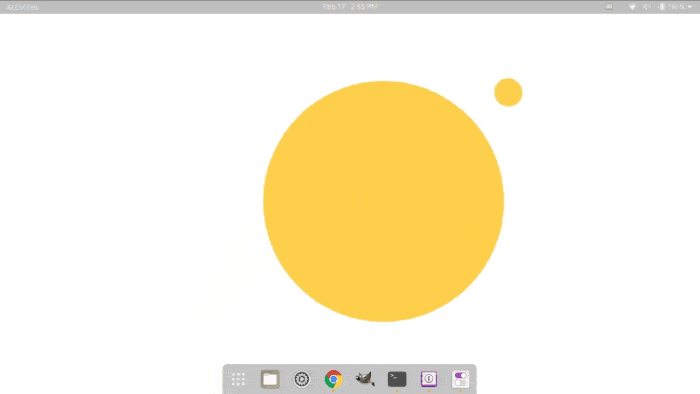Expand the system menu dropdown arrow
This screenshot has height=394, width=700.
point(690,7)
